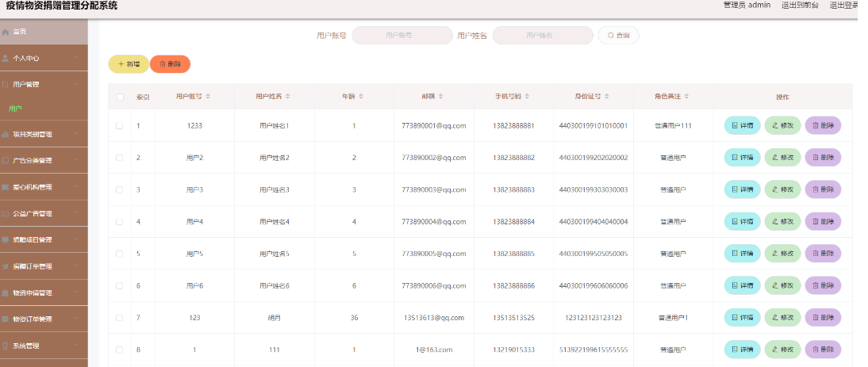
Task: Sort table by 用户姓名 column arrows
Action: click(288, 97)
